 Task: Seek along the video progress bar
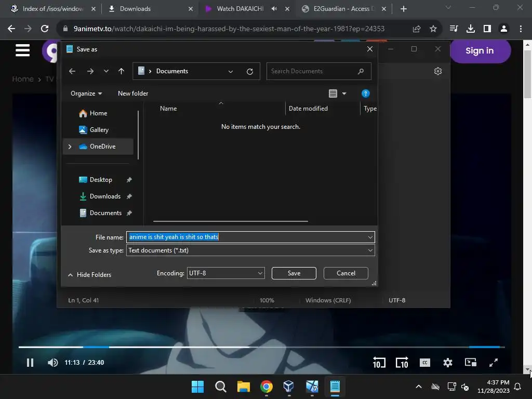point(262,347)
